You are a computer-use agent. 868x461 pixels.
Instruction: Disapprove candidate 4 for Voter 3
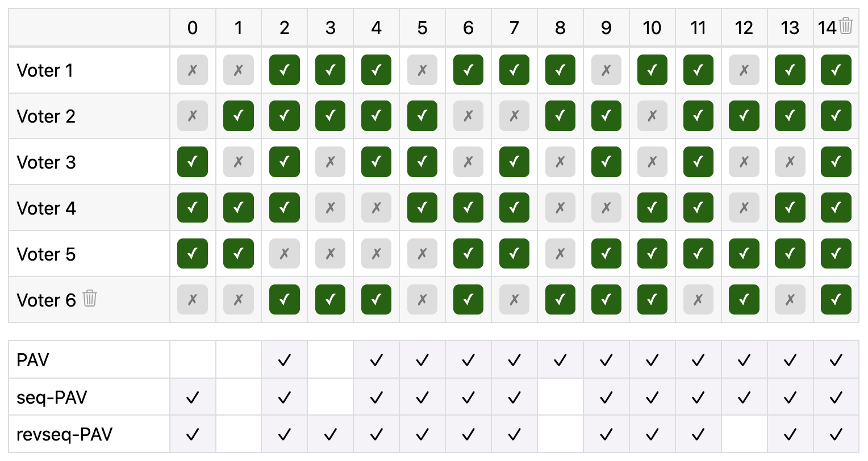[x=376, y=162]
